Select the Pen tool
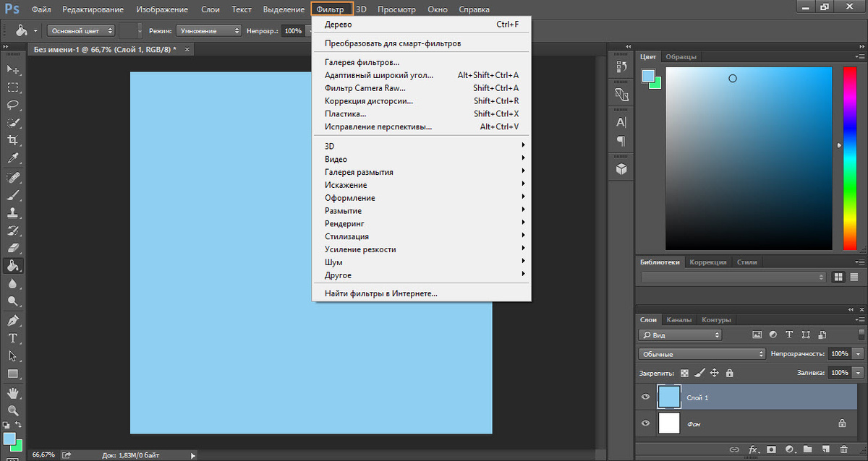 (13, 320)
